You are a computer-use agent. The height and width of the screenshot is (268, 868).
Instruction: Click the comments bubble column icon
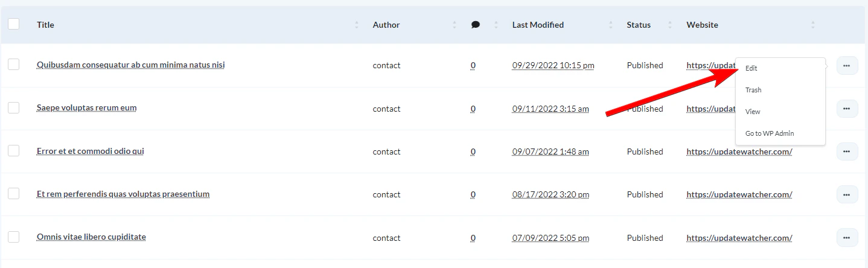click(x=476, y=25)
